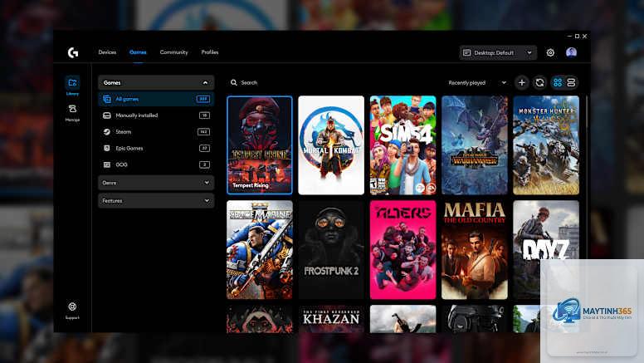The image size is (644, 363).
Task: Filter the library by Epic Games
Action: (156, 148)
